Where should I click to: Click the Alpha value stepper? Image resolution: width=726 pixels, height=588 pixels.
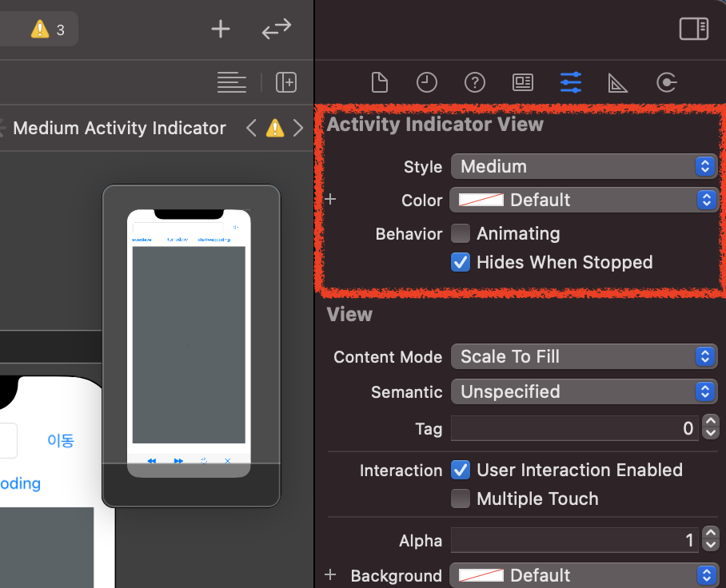coord(710,538)
